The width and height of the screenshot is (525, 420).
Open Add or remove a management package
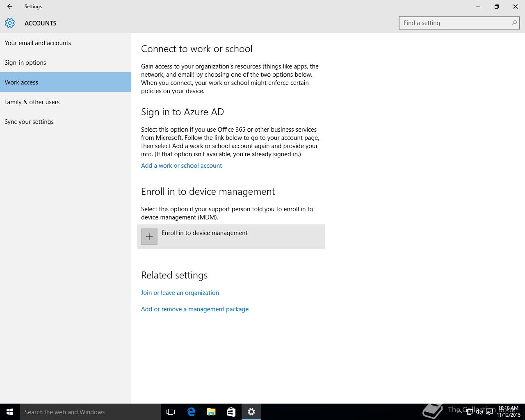(x=195, y=309)
